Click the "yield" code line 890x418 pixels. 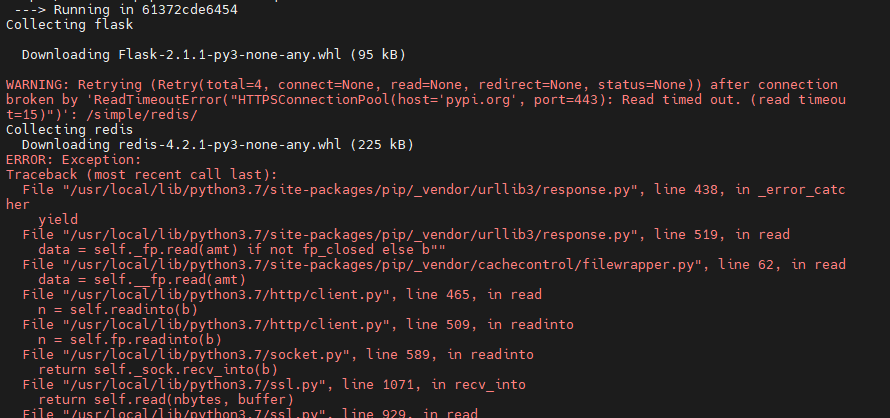(58, 219)
